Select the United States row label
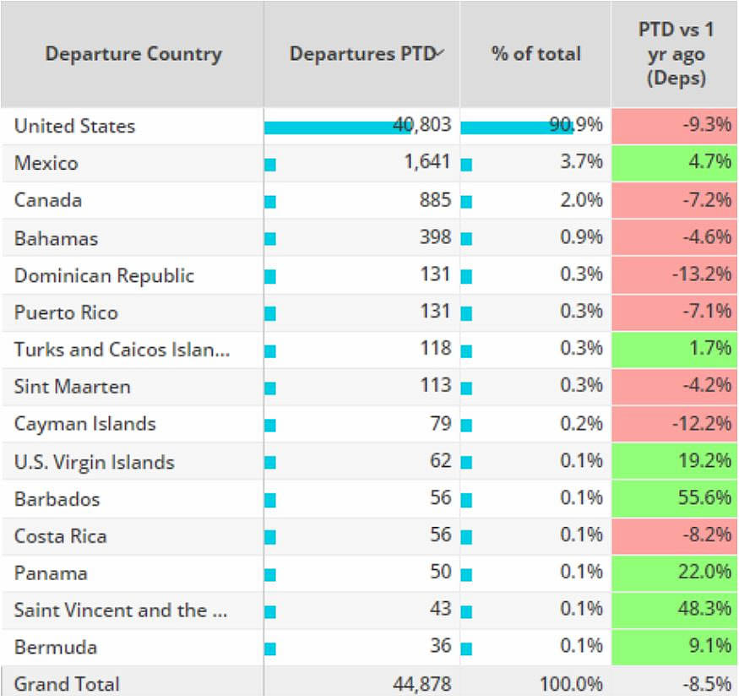The image size is (739, 700). click(x=74, y=127)
